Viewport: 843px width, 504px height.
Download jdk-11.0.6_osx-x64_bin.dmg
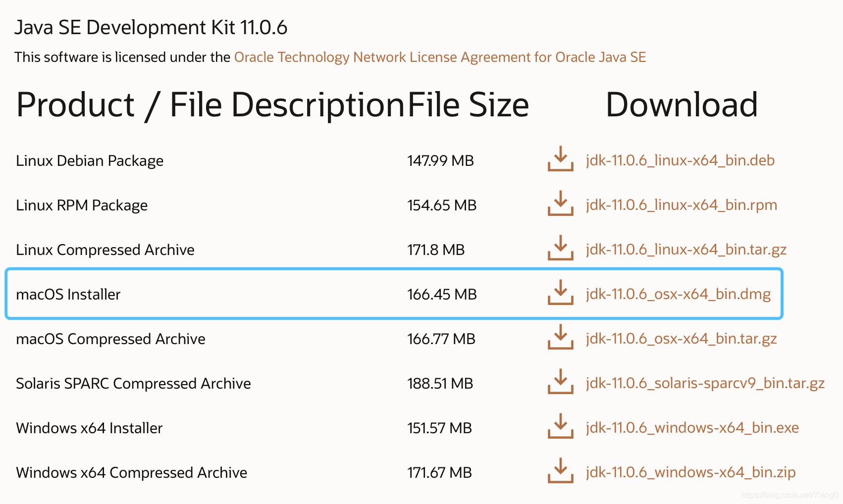click(x=678, y=294)
